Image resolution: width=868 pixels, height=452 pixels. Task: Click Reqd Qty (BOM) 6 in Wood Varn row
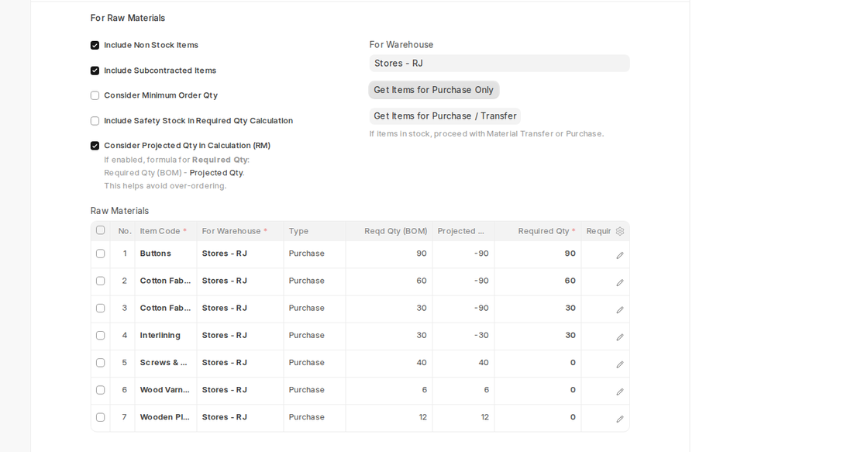pyautogui.click(x=389, y=390)
